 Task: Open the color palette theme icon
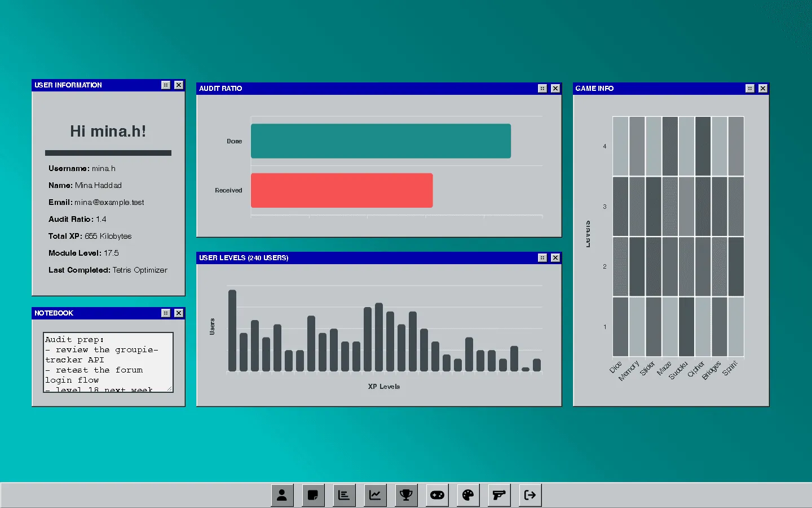tap(468, 495)
